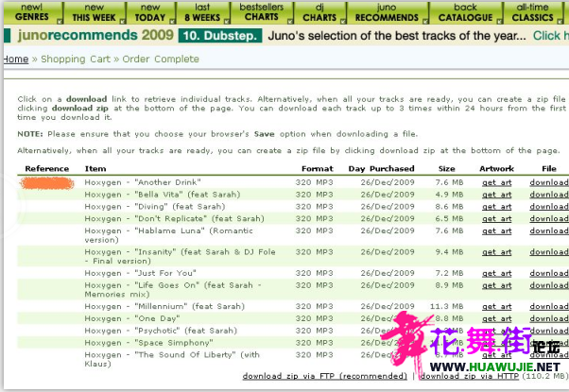Open the all-time CLASSICS tab
This screenshot has width=569, height=392.
tap(533, 12)
